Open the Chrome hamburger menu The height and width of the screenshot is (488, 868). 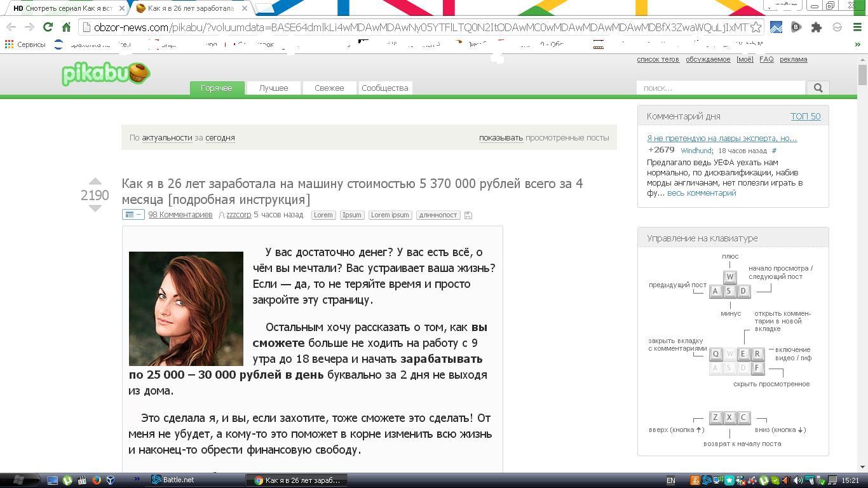pyautogui.click(x=857, y=27)
